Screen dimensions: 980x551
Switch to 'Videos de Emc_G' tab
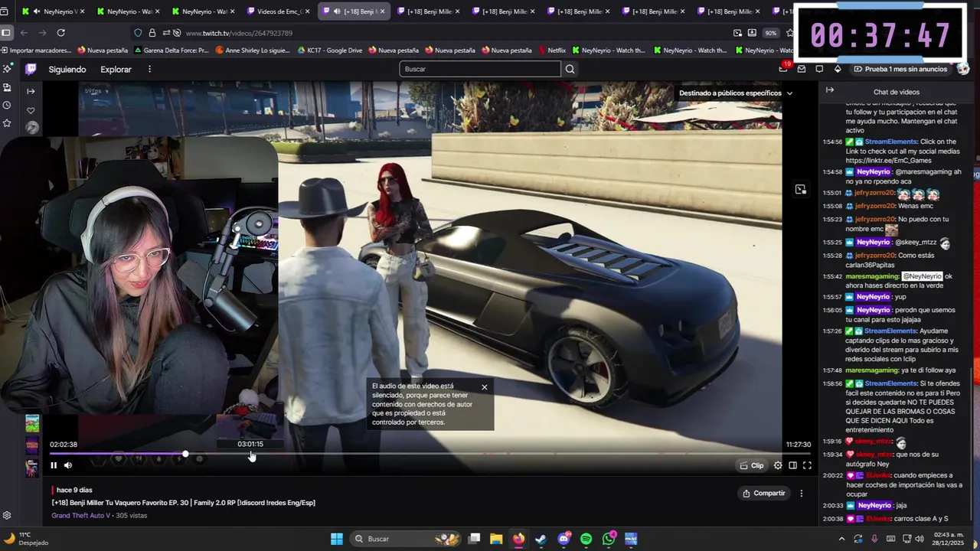pos(279,11)
